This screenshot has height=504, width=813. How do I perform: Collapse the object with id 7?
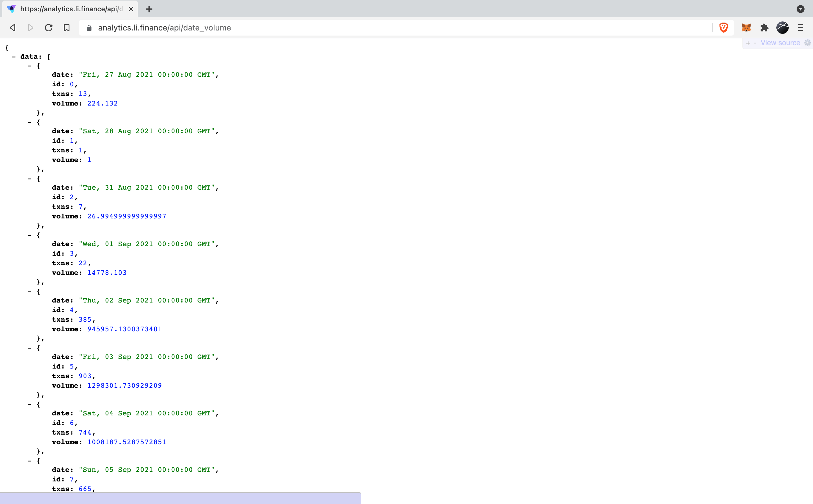coord(30,461)
